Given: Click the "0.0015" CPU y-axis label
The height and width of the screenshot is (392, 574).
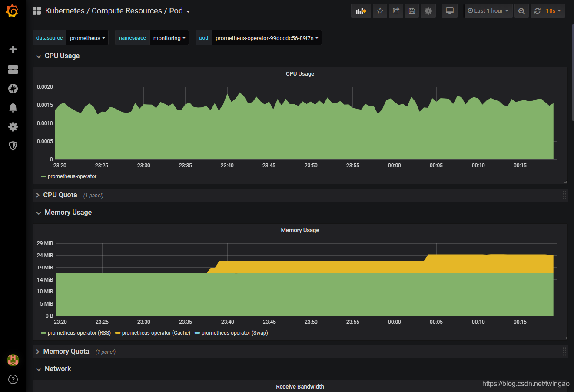Looking at the screenshot, I should [45, 105].
